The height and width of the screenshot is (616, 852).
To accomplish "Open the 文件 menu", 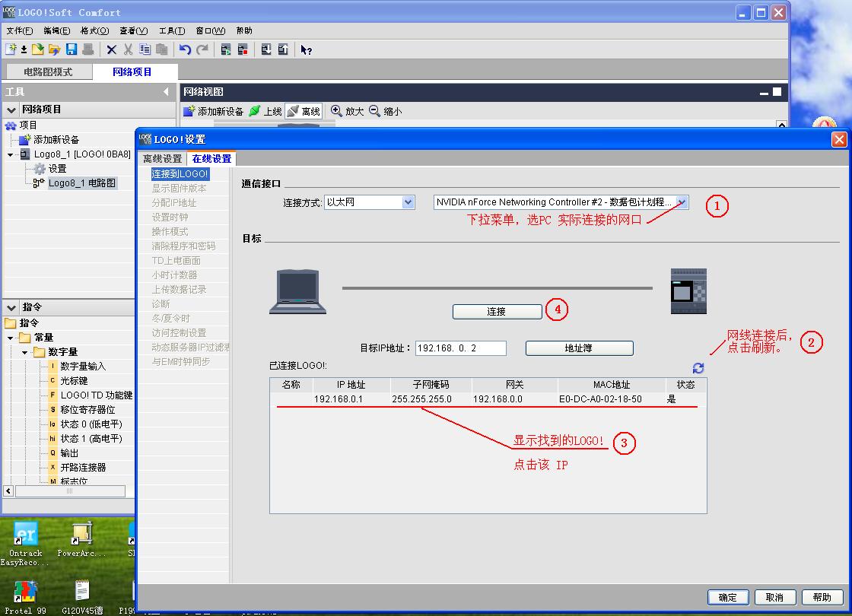I will click(x=20, y=31).
